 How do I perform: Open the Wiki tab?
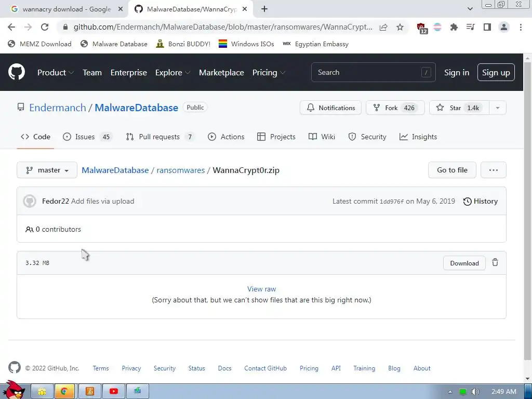(x=322, y=137)
